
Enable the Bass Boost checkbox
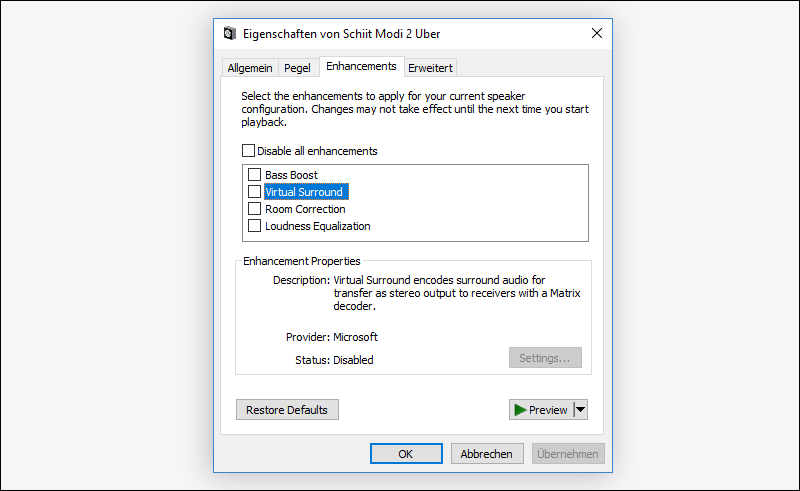click(x=254, y=175)
